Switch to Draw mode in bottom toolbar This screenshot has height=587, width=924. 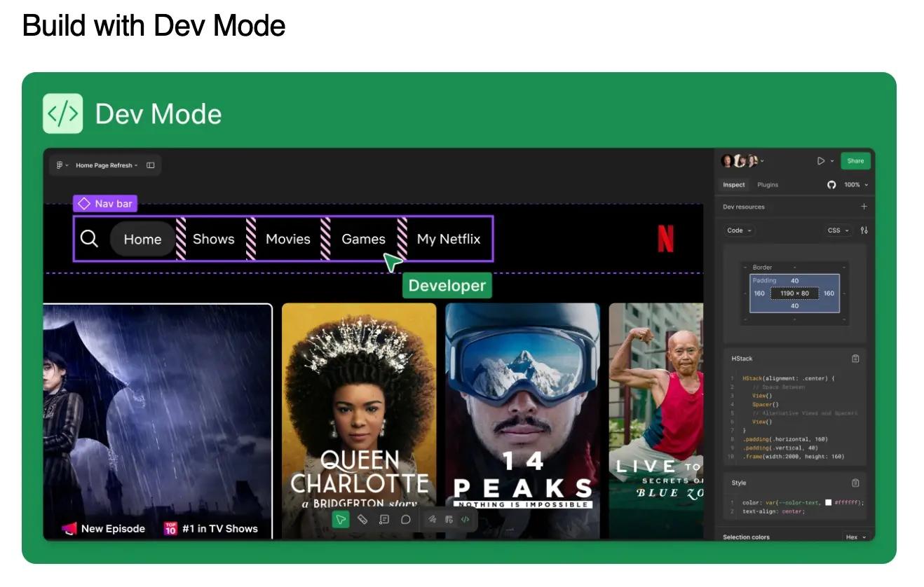433,520
